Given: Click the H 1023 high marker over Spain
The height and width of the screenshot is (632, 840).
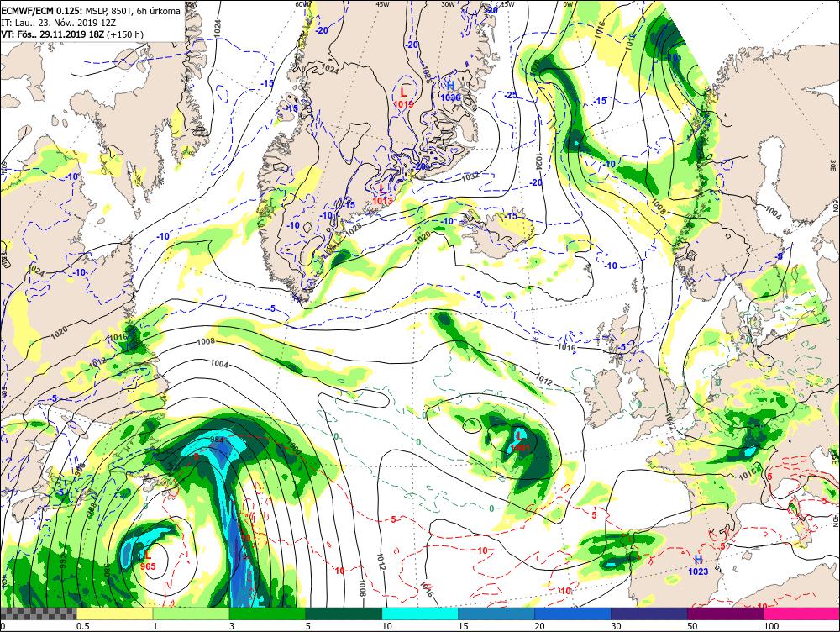Looking at the screenshot, I should (698, 565).
